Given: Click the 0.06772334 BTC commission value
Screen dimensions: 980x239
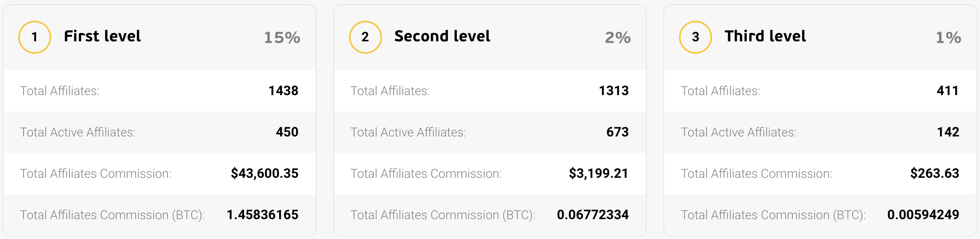Looking at the screenshot, I should 593,215.
